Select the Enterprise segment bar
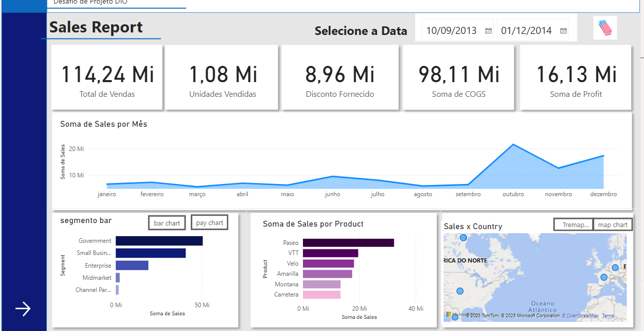 pyautogui.click(x=132, y=265)
